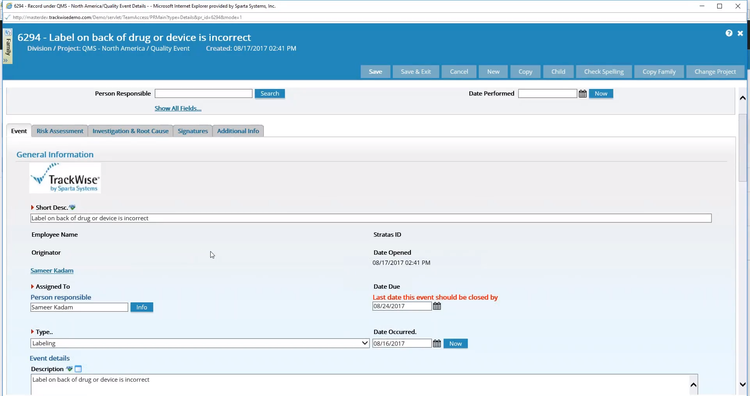Open the Description expand editor icon
This screenshot has width=750, height=396.
point(78,369)
